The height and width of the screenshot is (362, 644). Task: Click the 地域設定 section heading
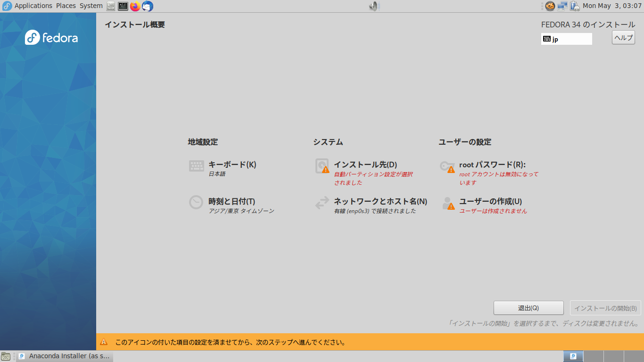203,142
